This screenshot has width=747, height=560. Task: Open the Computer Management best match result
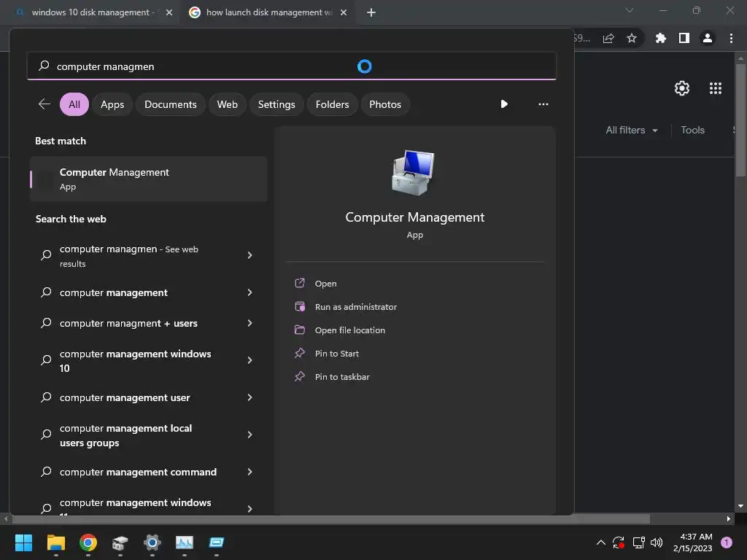[x=148, y=179]
